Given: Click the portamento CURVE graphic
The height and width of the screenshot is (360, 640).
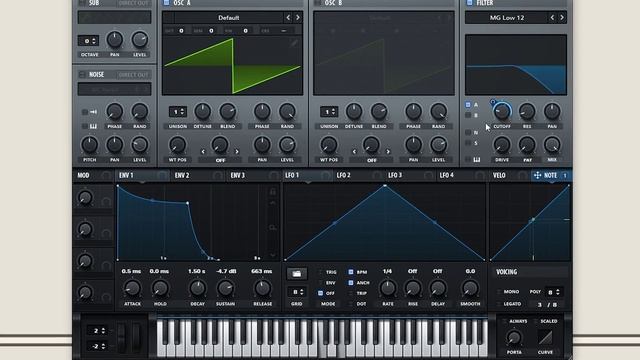Looking at the screenshot, I should (546, 338).
